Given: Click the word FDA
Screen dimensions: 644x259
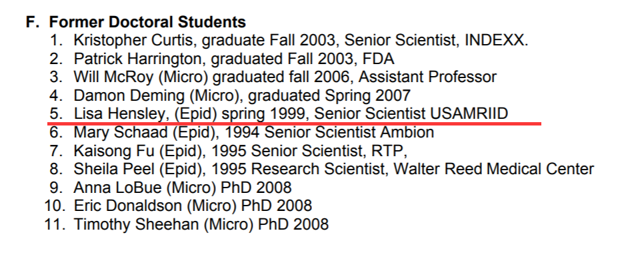Looking at the screenshot, I should click(x=378, y=59).
